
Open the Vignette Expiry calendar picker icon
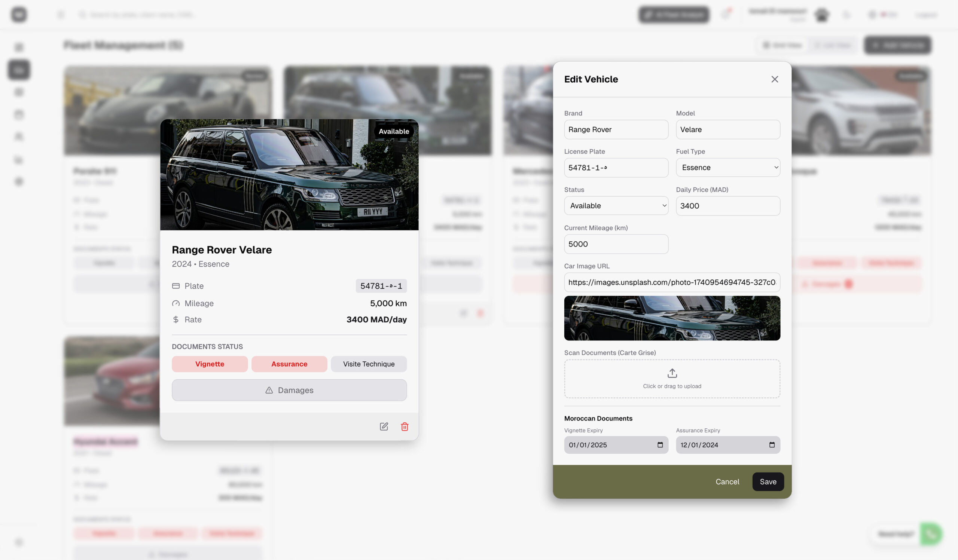coord(660,444)
